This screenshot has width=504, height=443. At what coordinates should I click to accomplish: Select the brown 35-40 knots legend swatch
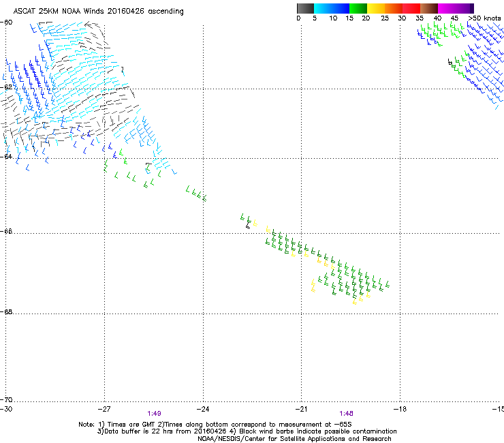click(429, 8)
